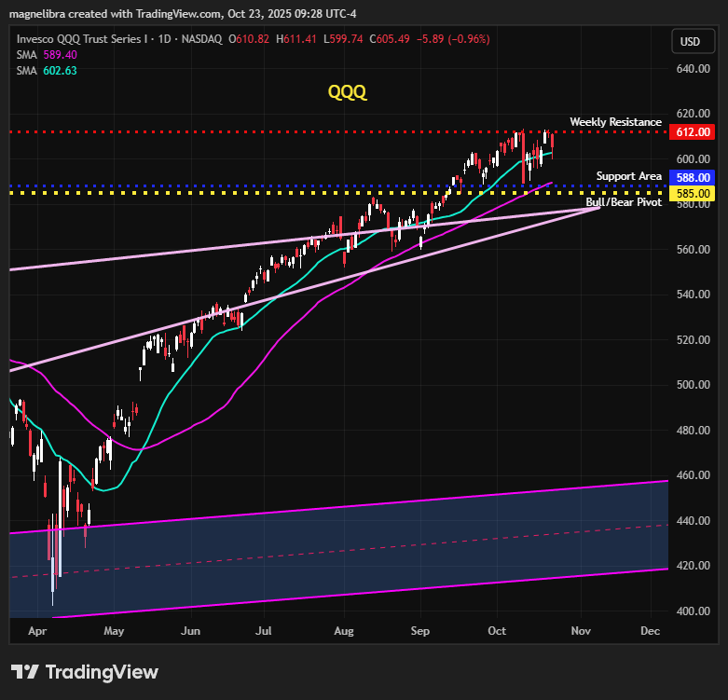This screenshot has width=728, height=700.
Task: Click the 400.00 price axis label
Action: point(694,611)
